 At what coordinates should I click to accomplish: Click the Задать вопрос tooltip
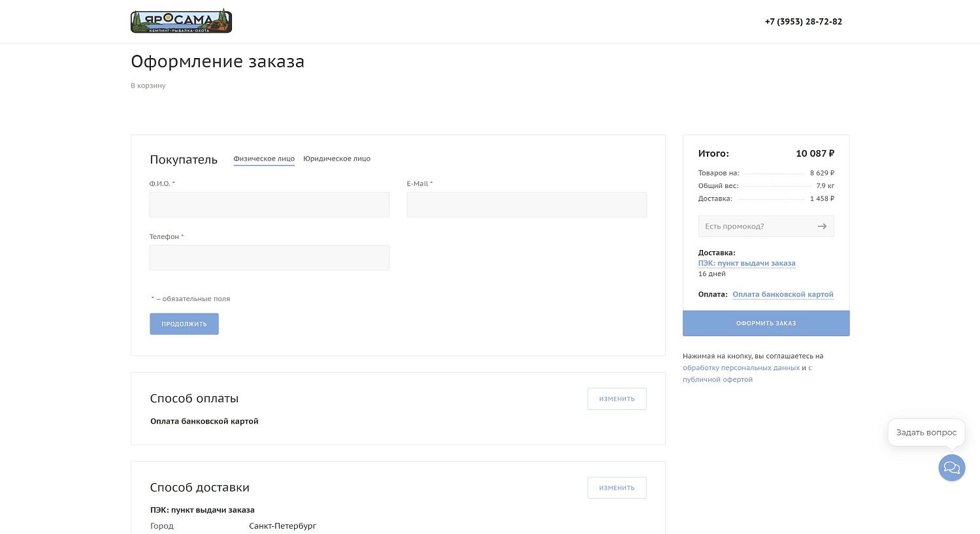(926, 433)
